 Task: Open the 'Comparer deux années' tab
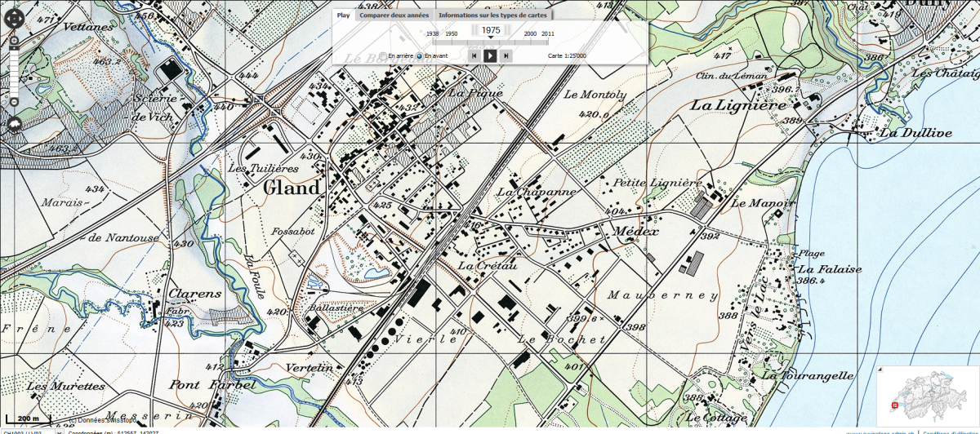(394, 15)
